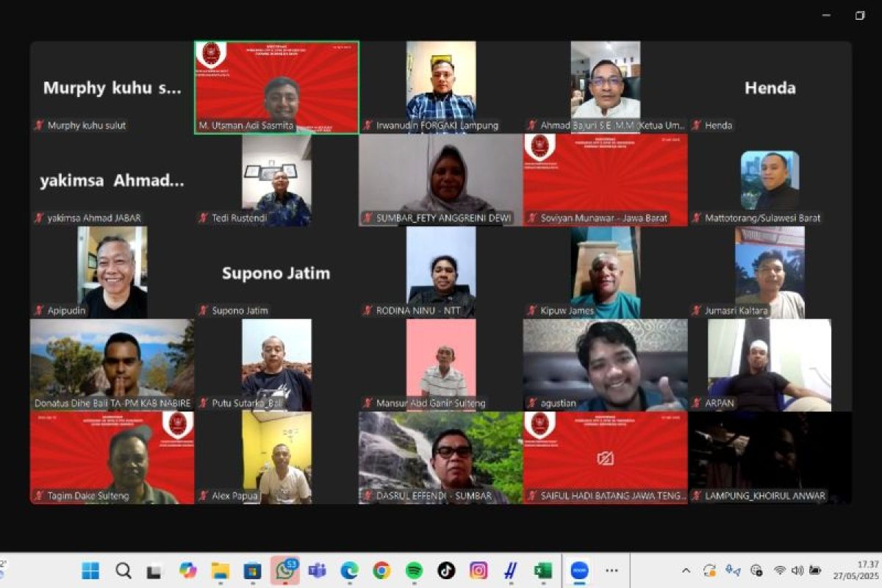Screen dimensions: 882x588
Task: Expand the hidden system tray icons chevron
Action: tap(686, 570)
